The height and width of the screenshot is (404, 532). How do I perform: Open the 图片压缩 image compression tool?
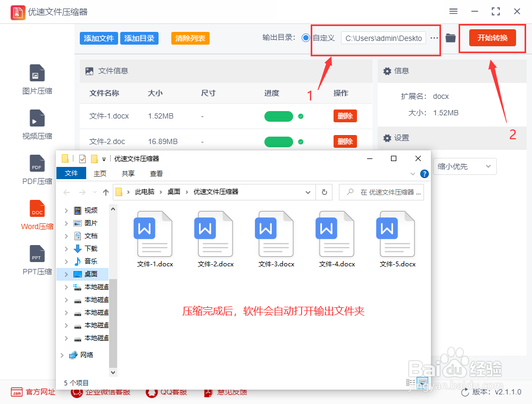[x=37, y=80]
